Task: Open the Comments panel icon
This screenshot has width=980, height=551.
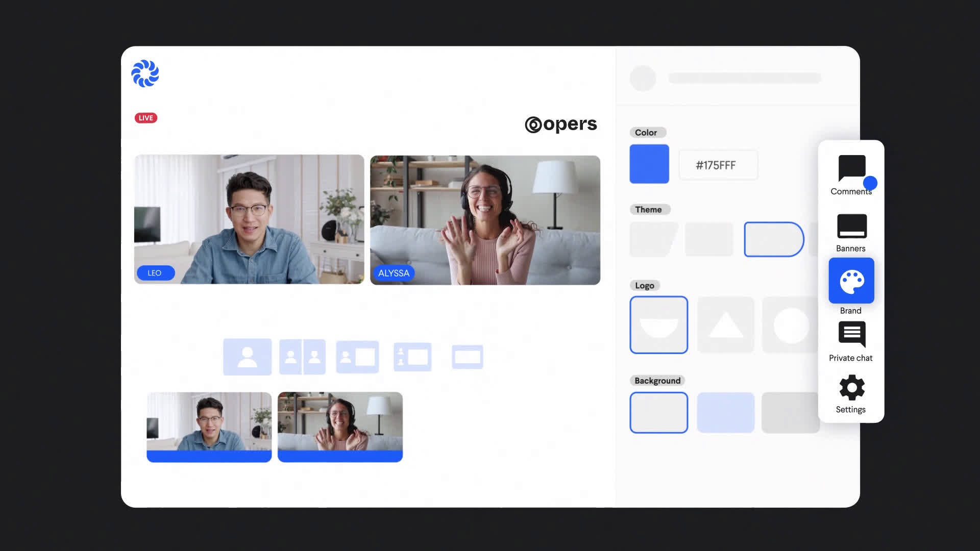Action: coord(851,169)
